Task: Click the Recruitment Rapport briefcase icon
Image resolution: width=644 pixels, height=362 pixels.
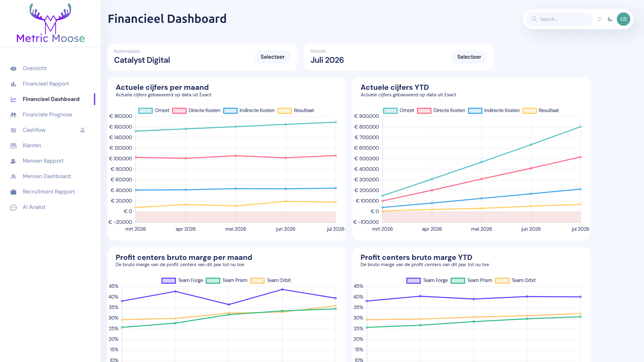Action: click(x=13, y=192)
